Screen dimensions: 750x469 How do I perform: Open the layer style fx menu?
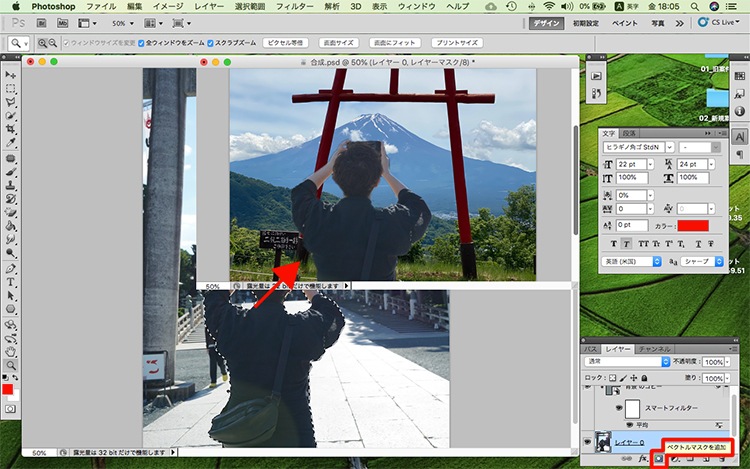click(x=643, y=459)
